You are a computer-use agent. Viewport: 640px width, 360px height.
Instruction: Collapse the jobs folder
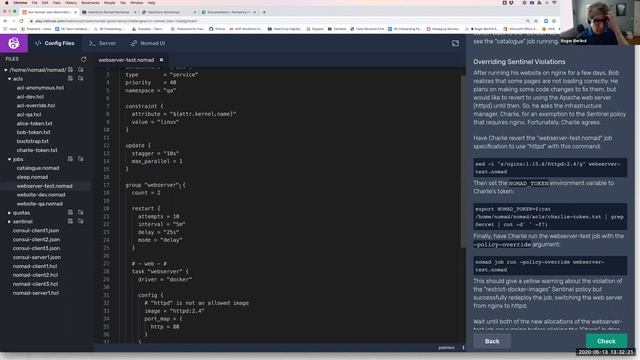click(x=9, y=159)
